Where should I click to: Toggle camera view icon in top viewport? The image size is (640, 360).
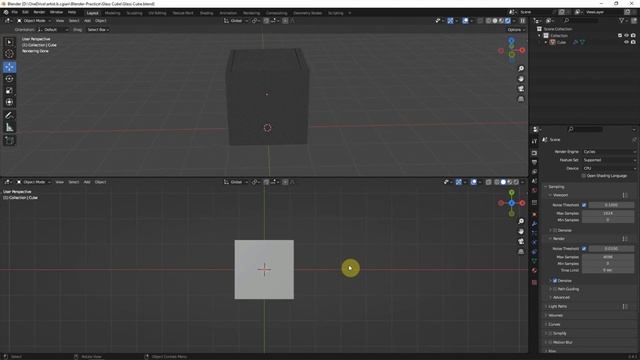click(x=521, y=89)
